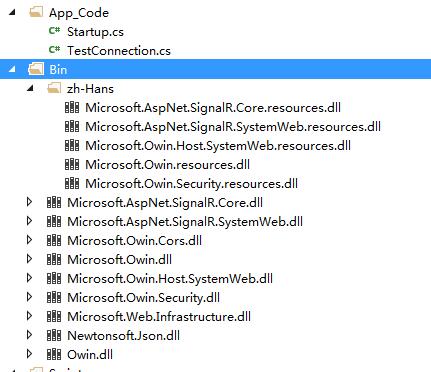This screenshot has height=372, width=431.
Task: Select the Microsoft.Owin.Security.dll item
Action: click(x=143, y=298)
